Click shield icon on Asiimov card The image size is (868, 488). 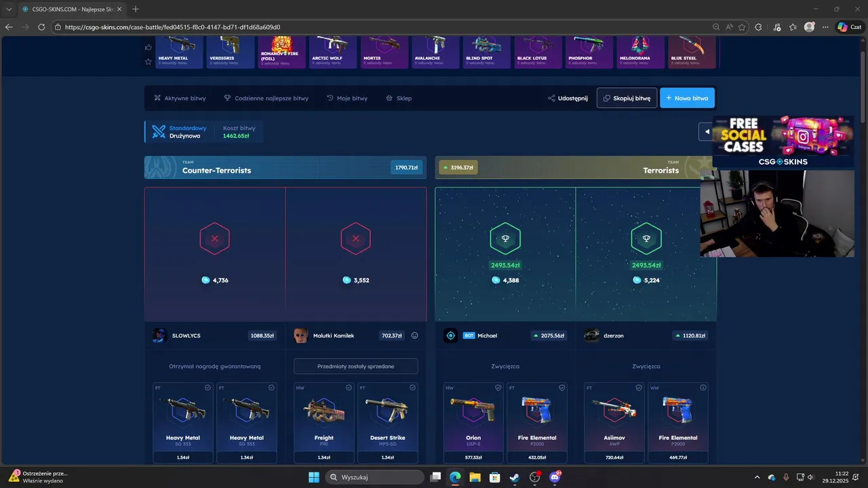pos(639,388)
